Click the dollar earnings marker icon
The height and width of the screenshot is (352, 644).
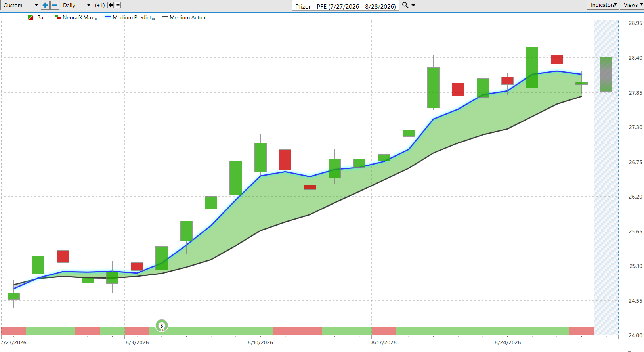(x=162, y=326)
